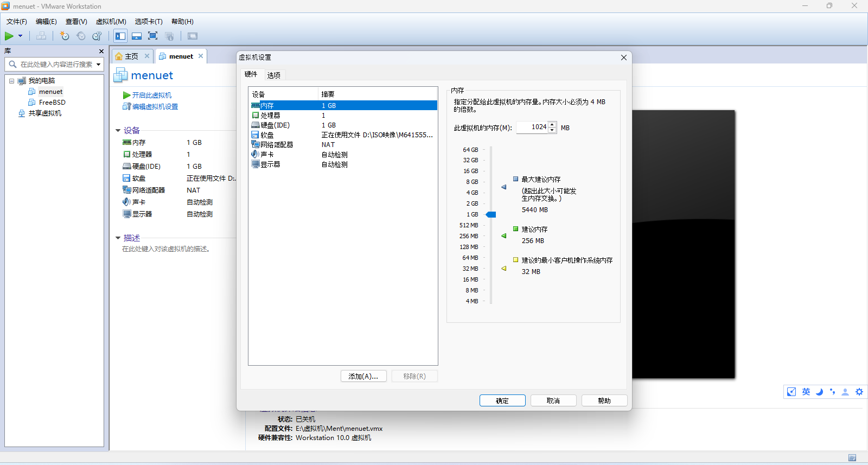The height and width of the screenshot is (465, 868).
Task: Decrease memory with the spinner down arrow
Action: (552, 130)
